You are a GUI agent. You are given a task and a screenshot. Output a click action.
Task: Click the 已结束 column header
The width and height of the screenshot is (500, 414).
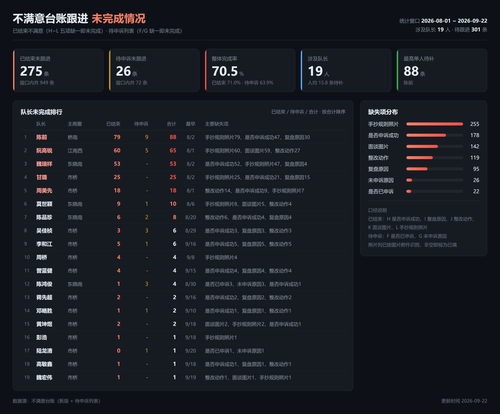point(113,124)
